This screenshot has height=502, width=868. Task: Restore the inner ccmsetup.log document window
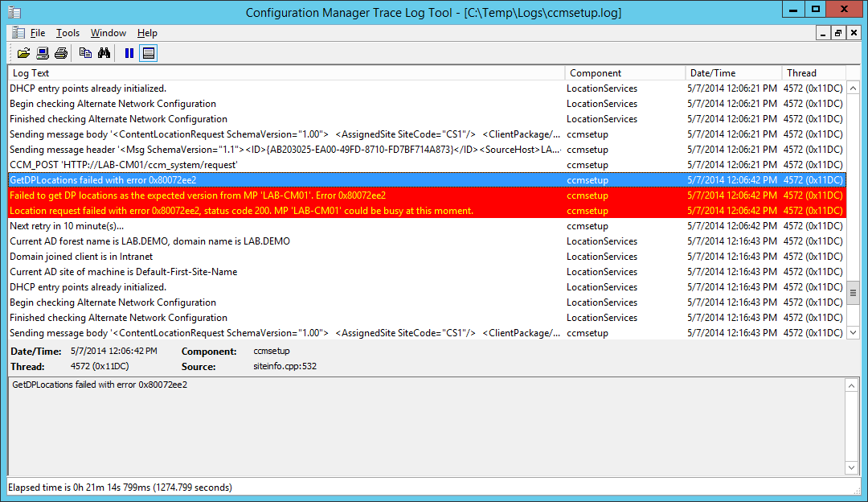[x=838, y=33]
